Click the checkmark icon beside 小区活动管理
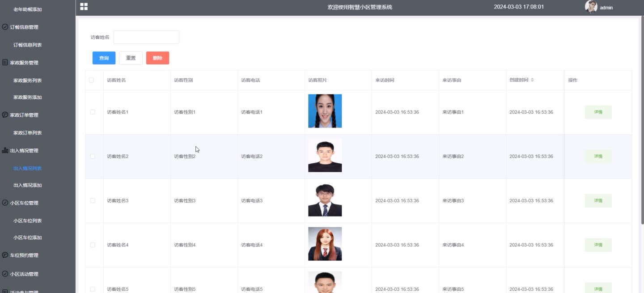644x293 pixels. [x=5, y=274]
